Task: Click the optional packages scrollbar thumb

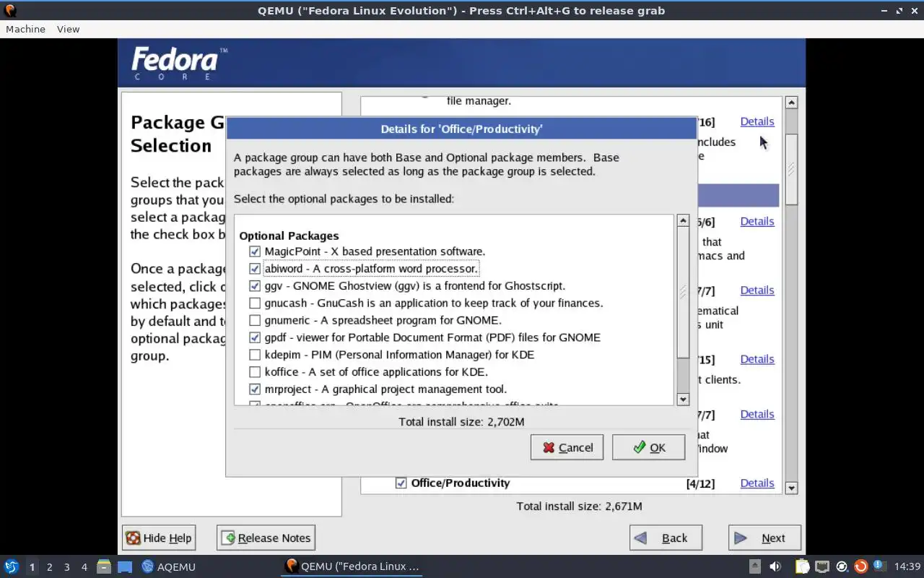Action: [x=683, y=293]
